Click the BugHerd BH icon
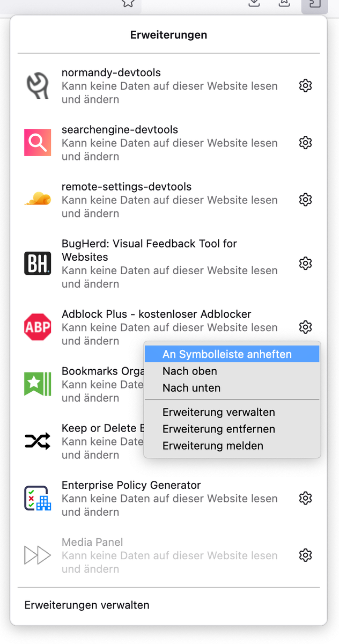Screen dimensions: 339x644 [x=38, y=264]
